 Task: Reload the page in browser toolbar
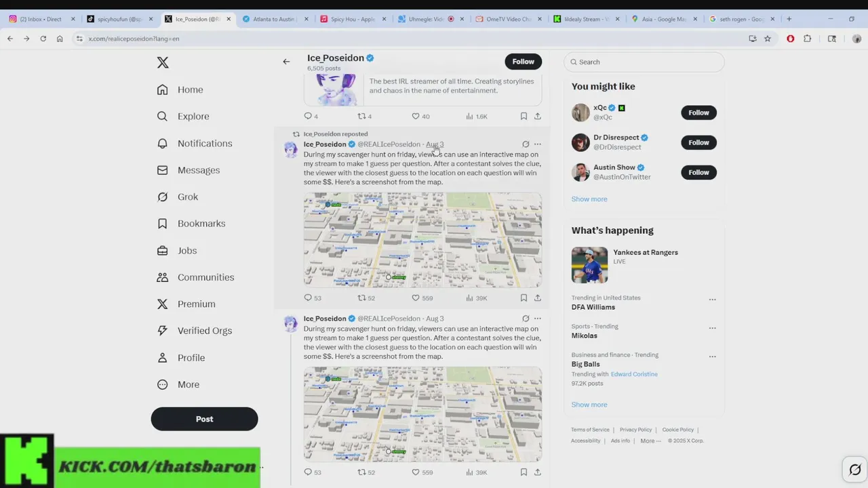(x=43, y=39)
